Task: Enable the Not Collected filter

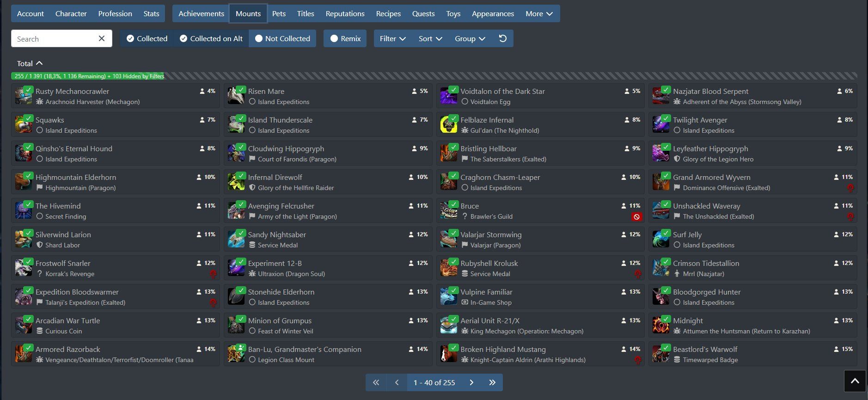Action: click(282, 38)
